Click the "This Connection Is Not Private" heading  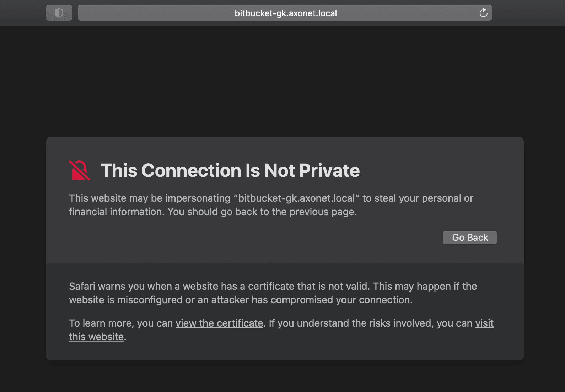point(230,170)
